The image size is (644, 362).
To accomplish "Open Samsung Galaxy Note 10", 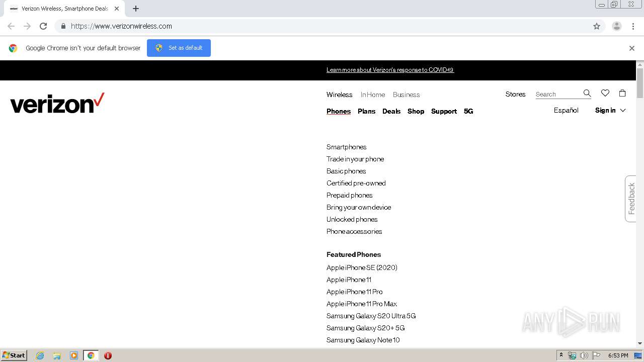I will click(x=363, y=340).
